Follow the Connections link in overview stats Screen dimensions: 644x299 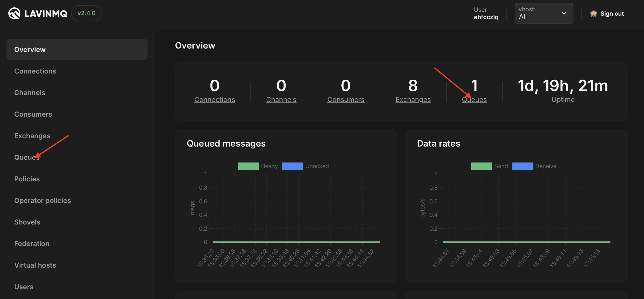pyautogui.click(x=214, y=100)
